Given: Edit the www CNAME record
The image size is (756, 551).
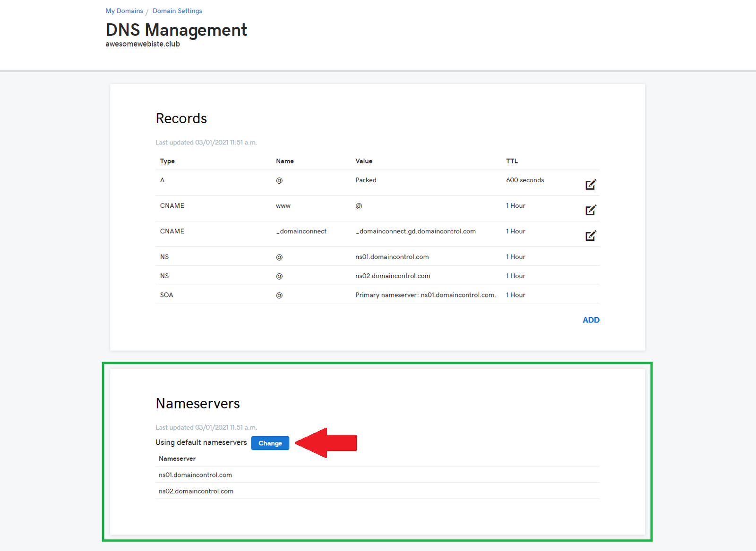Looking at the screenshot, I should [x=591, y=210].
